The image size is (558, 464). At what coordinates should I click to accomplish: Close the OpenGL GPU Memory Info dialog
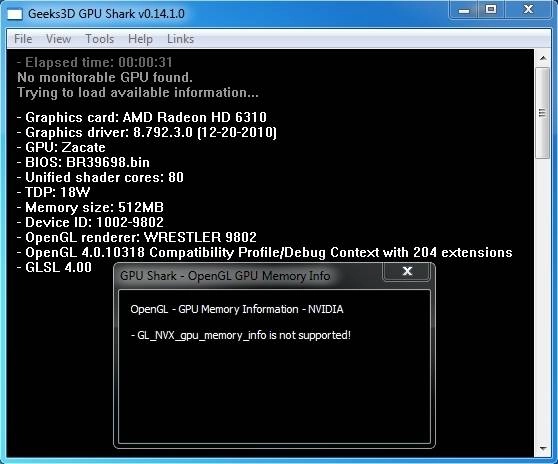click(x=407, y=271)
